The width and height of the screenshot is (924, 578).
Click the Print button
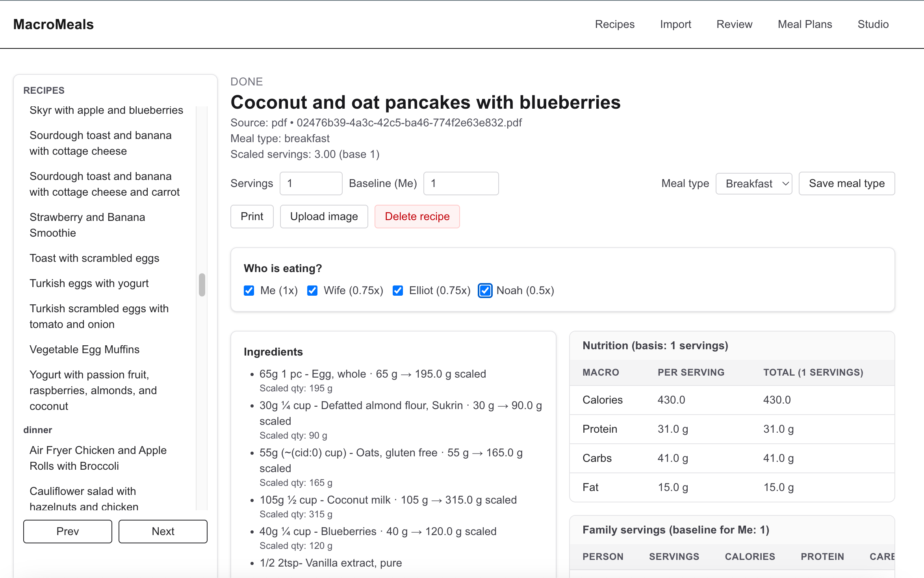pos(252,217)
